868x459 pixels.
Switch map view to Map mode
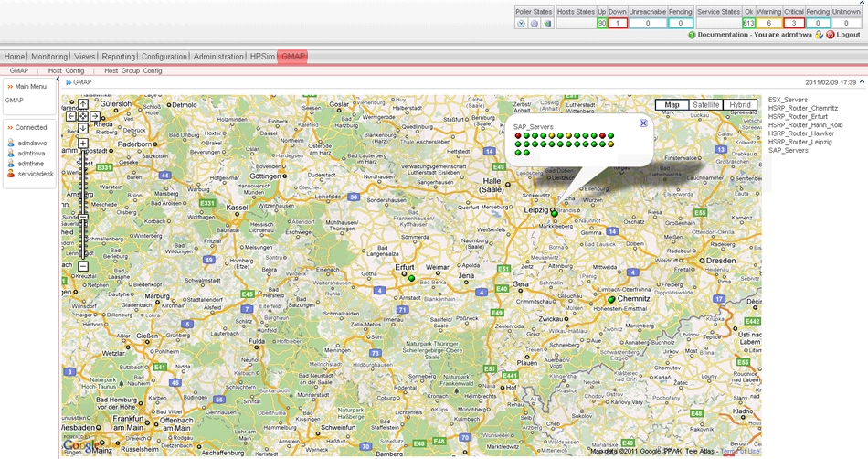672,104
